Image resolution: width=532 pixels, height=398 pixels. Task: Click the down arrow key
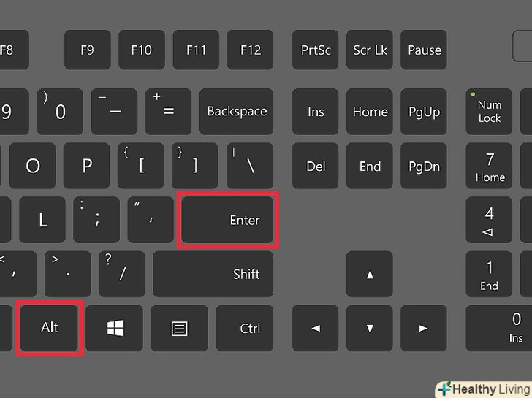pyautogui.click(x=370, y=328)
